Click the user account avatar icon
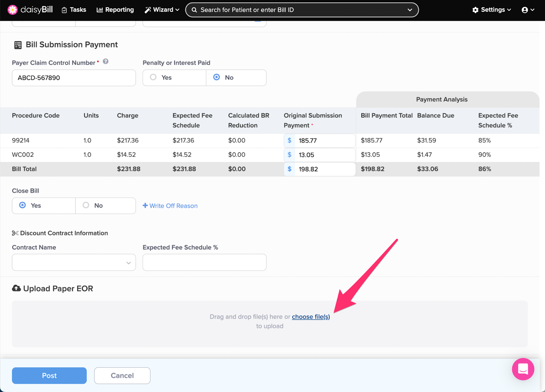This screenshot has width=545, height=392. 525,10
